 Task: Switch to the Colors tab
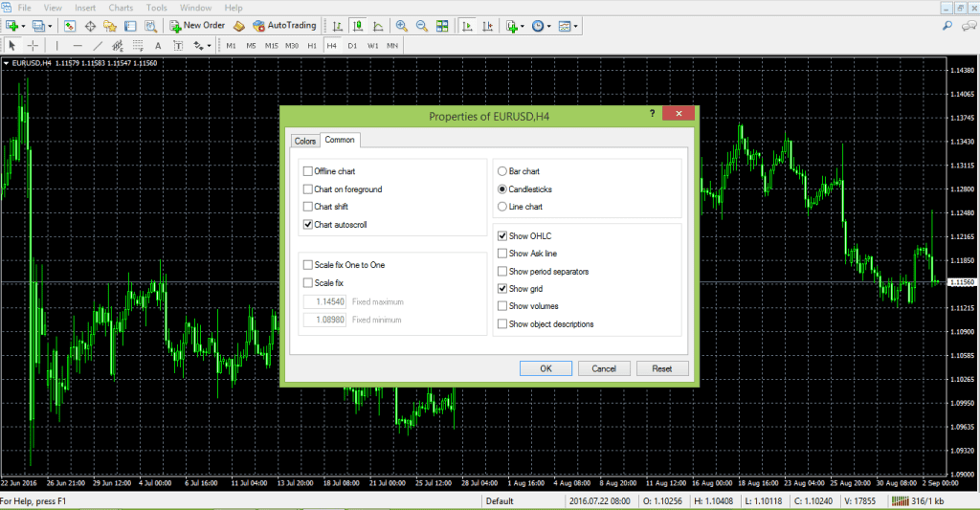point(305,142)
